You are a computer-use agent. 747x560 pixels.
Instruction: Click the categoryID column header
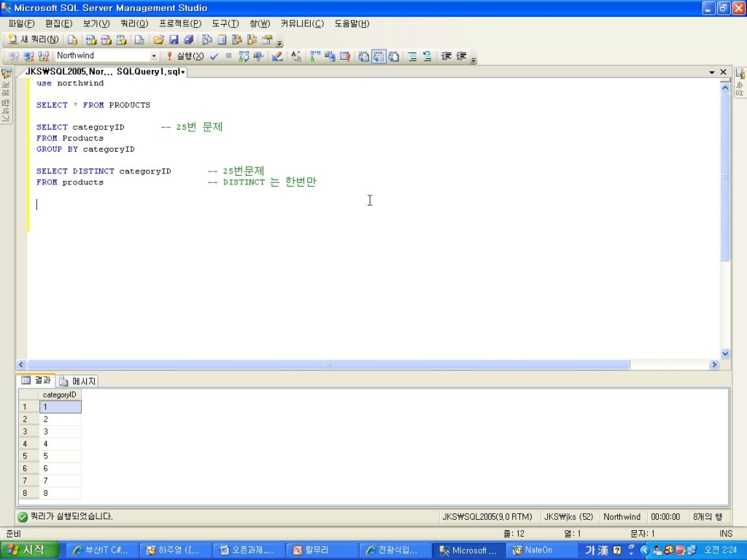(x=60, y=394)
